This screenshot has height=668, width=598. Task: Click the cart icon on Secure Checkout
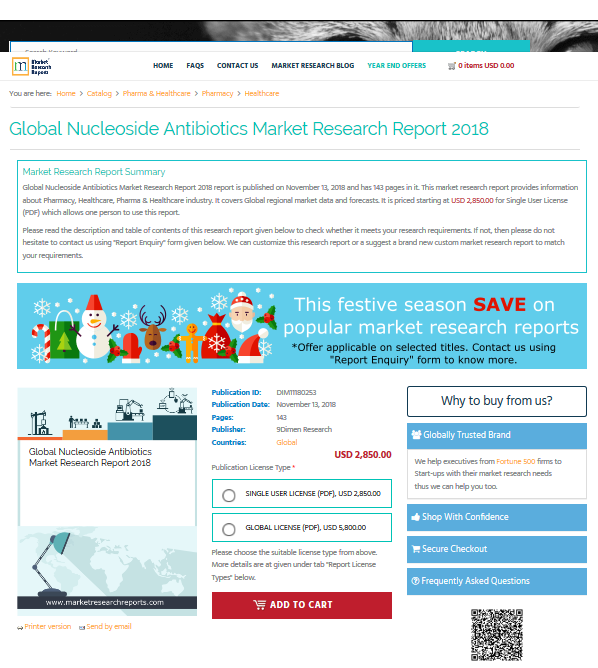(416, 549)
